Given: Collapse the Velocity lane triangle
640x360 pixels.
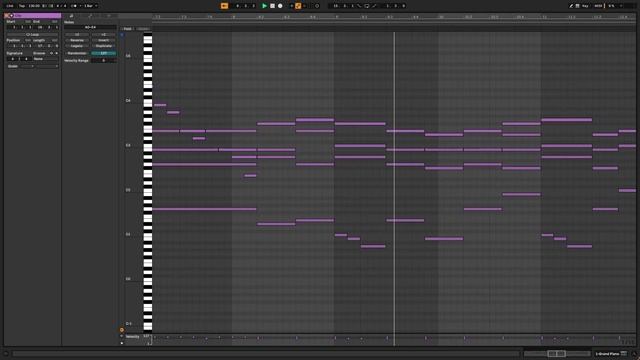Looking at the screenshot, I should pyautogui.click(x=122, y=336).
